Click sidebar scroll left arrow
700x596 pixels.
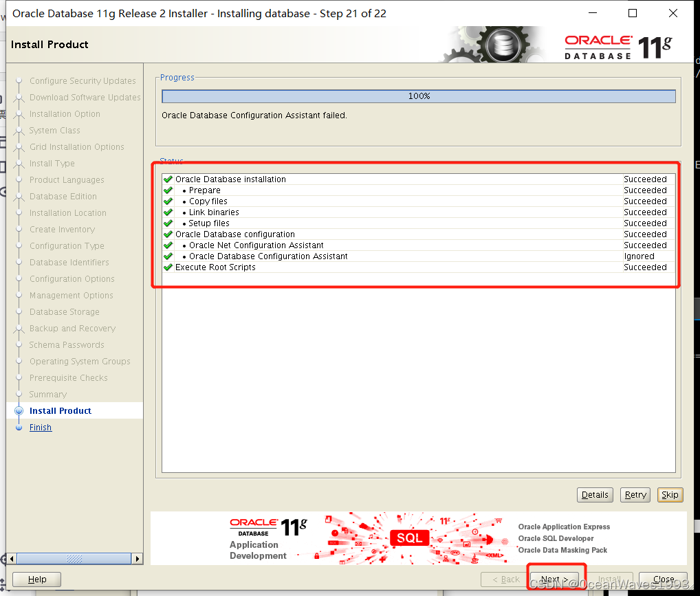click(12, 558)
